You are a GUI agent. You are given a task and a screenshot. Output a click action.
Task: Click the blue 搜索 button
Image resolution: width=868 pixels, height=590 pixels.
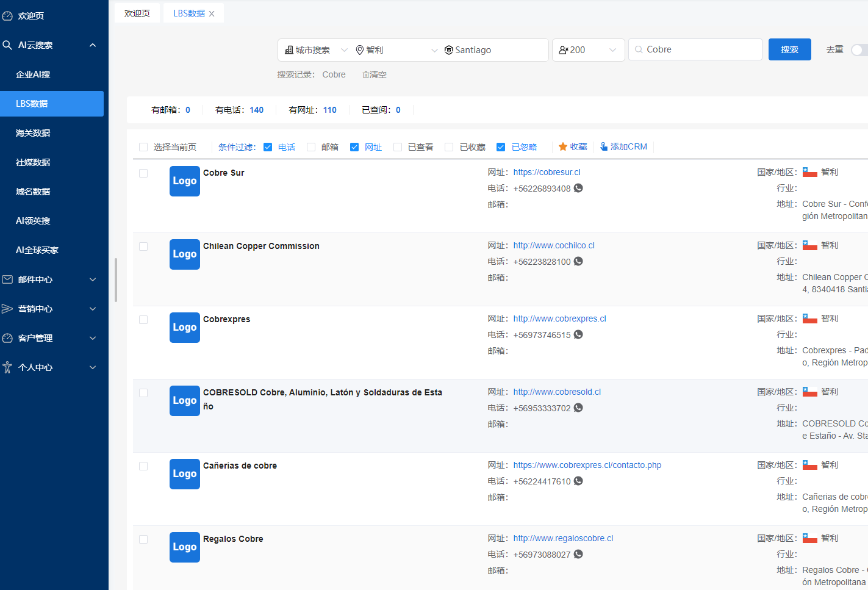pos(789,49)
